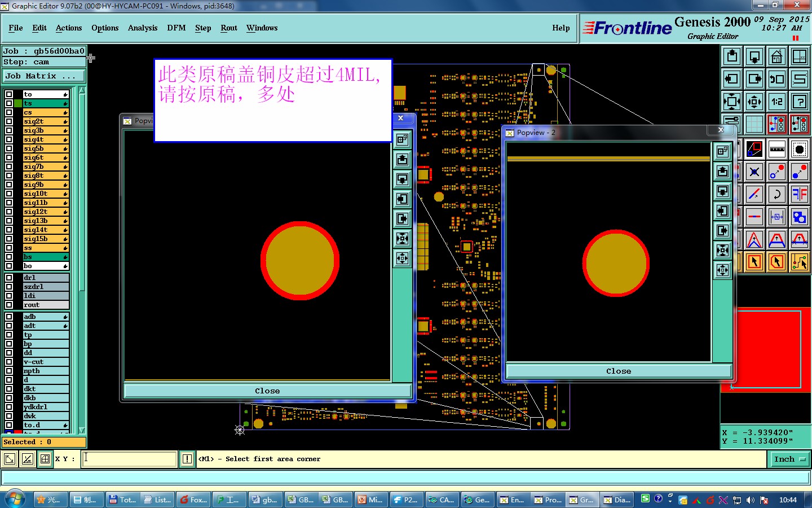Open the DFM menu
This screenshot has height=508, width=812.
pos(176,28)
